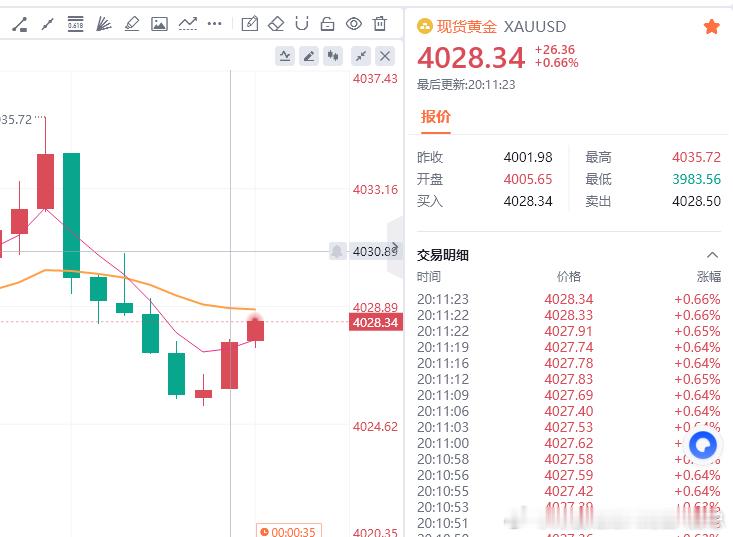
Task: Select trade row at 20:10:58
Action: pos(569,459)
